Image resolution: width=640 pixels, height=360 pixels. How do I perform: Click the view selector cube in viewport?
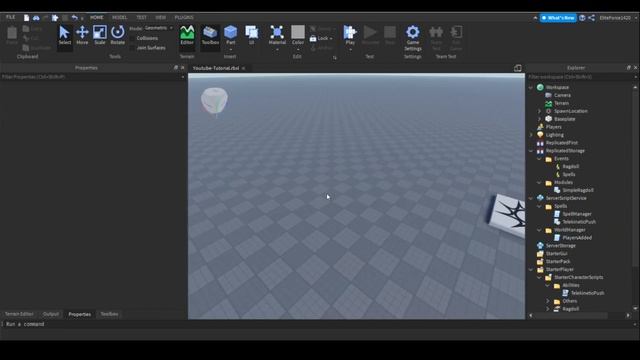[214, 100]
